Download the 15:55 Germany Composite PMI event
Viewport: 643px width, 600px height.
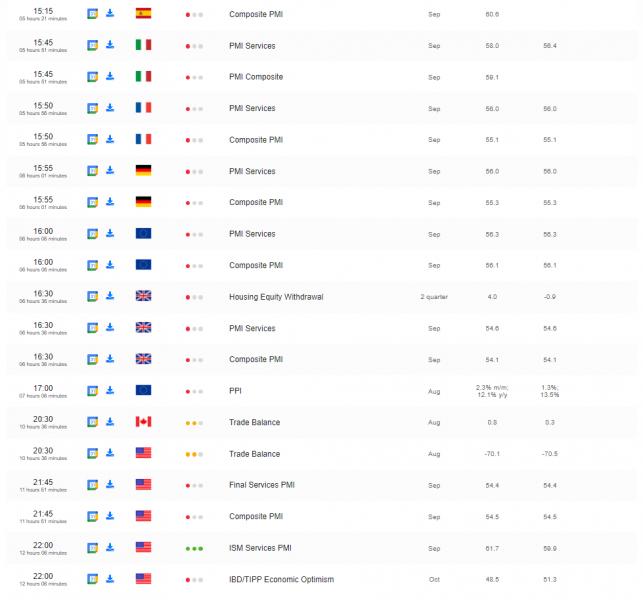pyautogui.click(x=110, y=202)
